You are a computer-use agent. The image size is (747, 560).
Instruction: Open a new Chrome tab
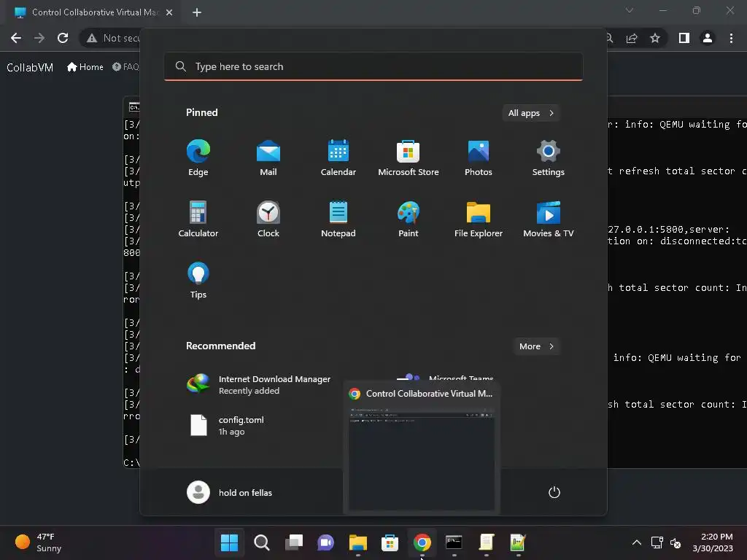pos(197,12)
